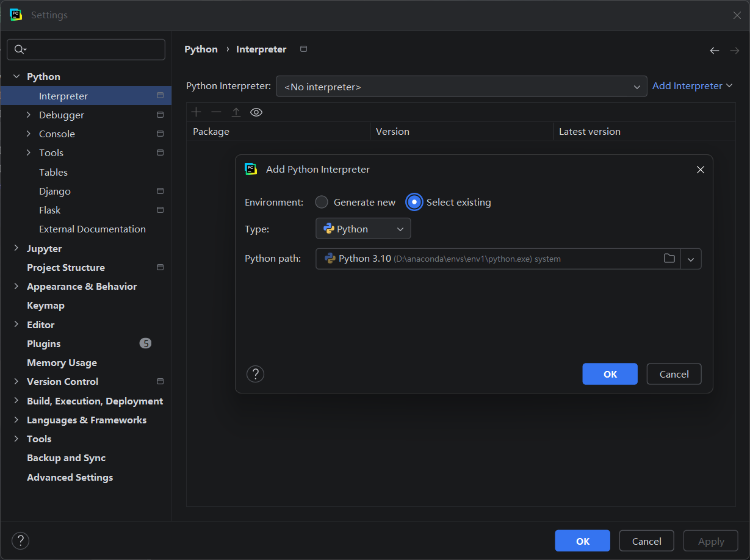Expand the Jupyter section
This screenshot has height=560, width=750.
click(x=16, y=248)
